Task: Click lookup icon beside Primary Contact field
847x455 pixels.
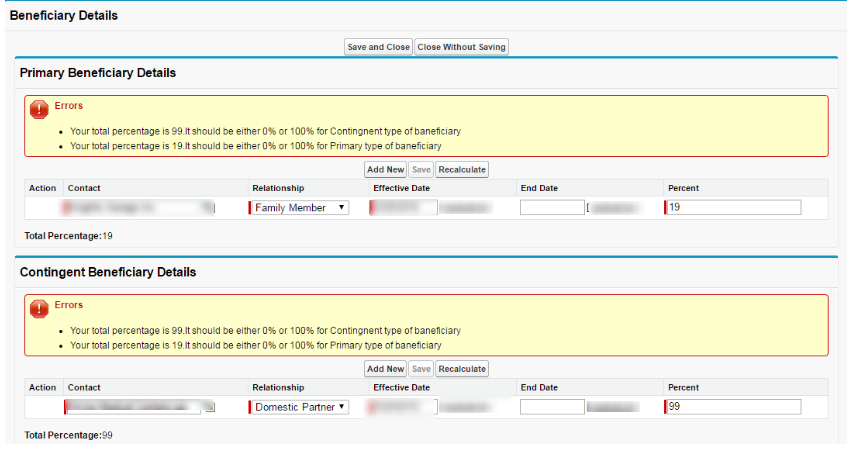Action: click(209, 208)
